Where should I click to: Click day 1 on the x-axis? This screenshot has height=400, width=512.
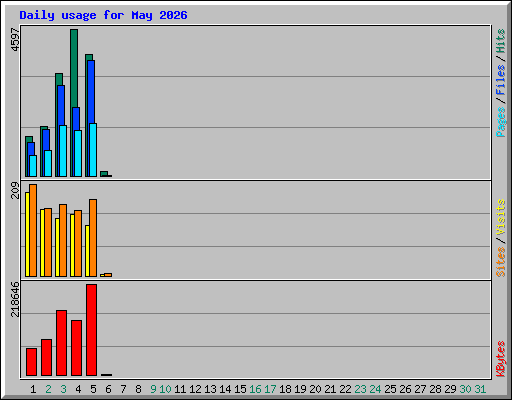point(33,389)
